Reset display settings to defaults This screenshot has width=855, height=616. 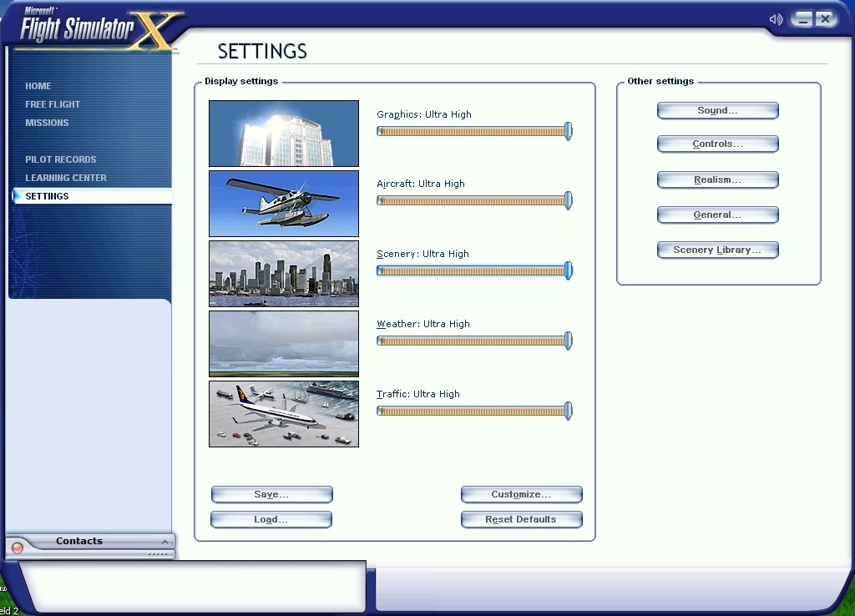pyautogui.click(x=521, y=519)
